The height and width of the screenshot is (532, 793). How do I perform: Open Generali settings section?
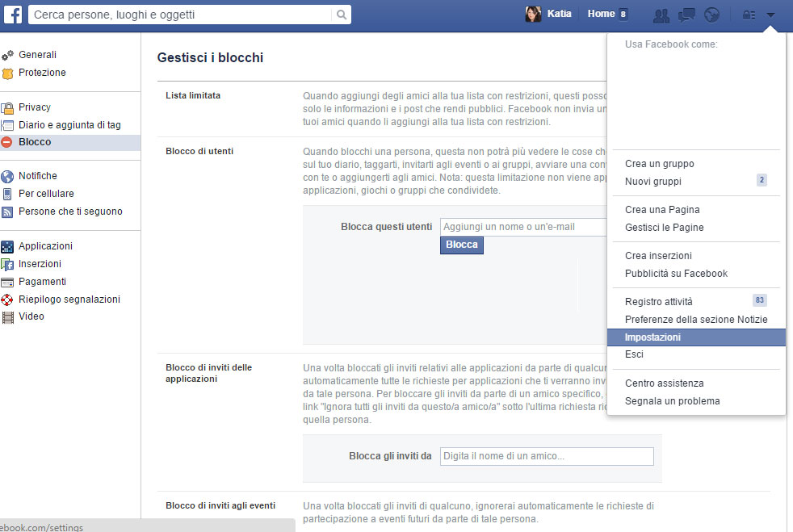(x=37, y=55)
